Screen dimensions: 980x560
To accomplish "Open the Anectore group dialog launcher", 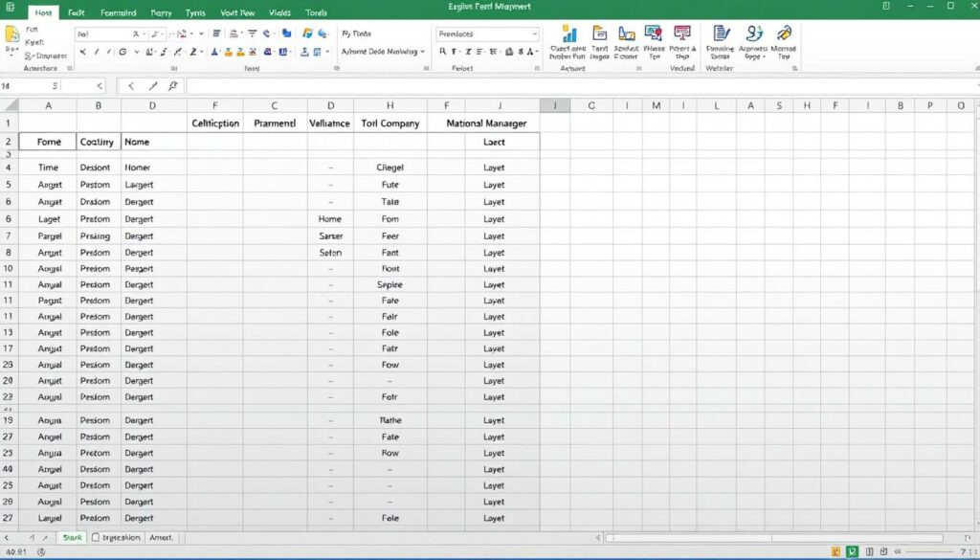I will [69, 68].
